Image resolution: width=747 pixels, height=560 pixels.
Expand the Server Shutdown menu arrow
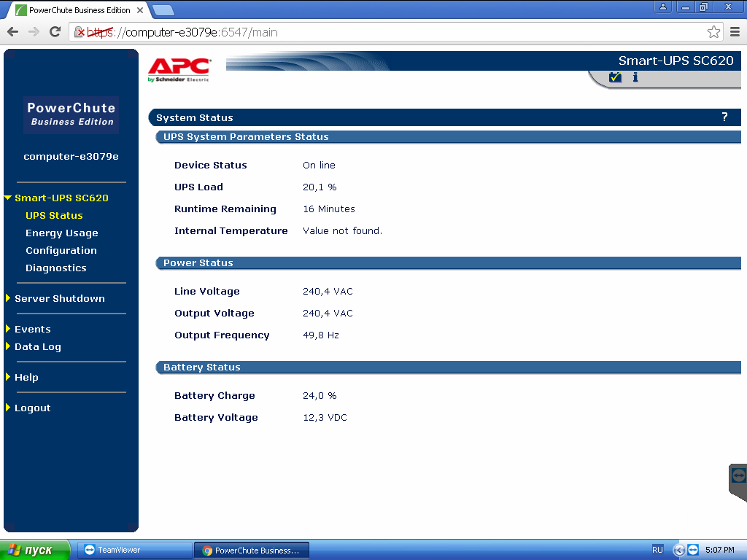(7, 298)
